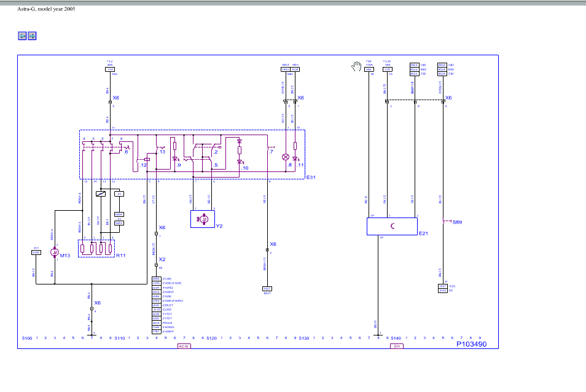This screenshot has height=392, width=586.
Task: Click the Y2 label text
Action: [219, 226]
